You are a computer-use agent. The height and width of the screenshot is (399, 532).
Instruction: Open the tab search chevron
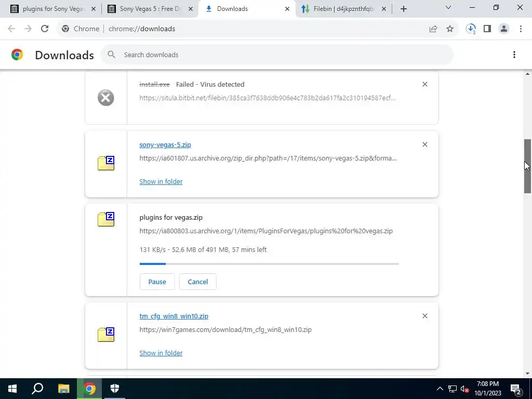click(448, 7)
